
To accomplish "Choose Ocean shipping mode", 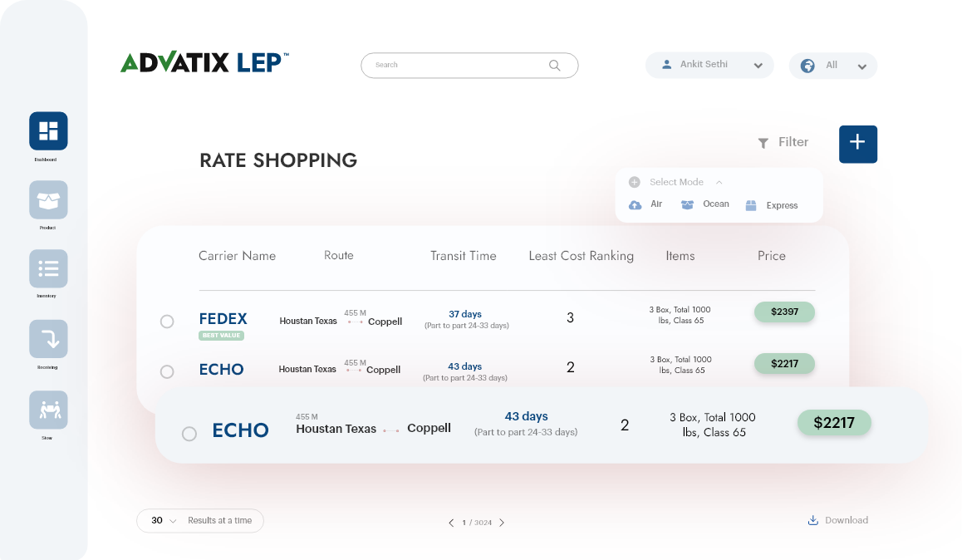I will [705, 204].
